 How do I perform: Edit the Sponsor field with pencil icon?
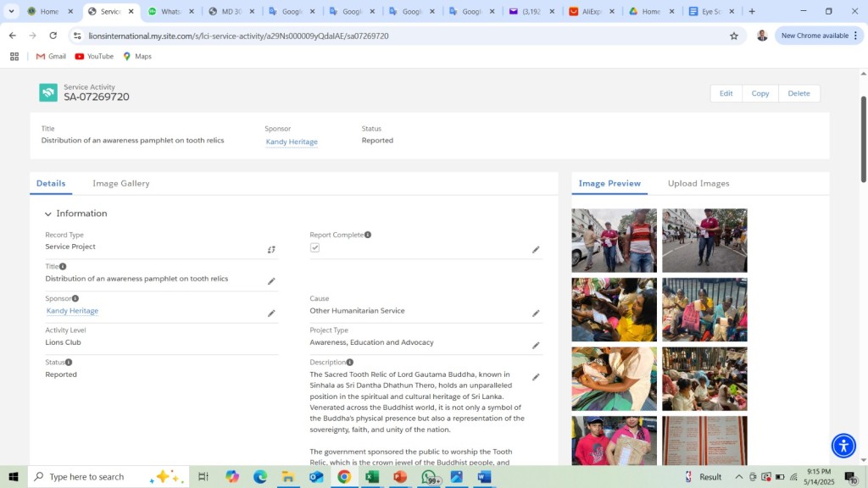271,313
